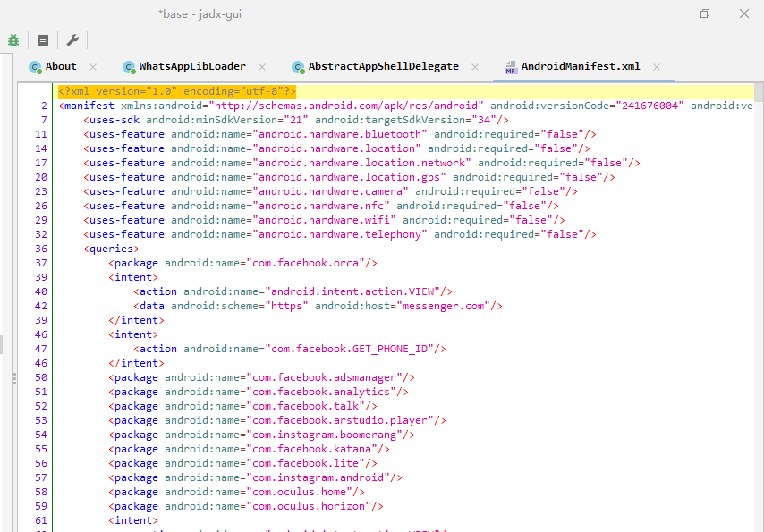Viewport: 764px width, 532px height.
Task: Restore down the jadx-gui window
Action: coord(705,14)
